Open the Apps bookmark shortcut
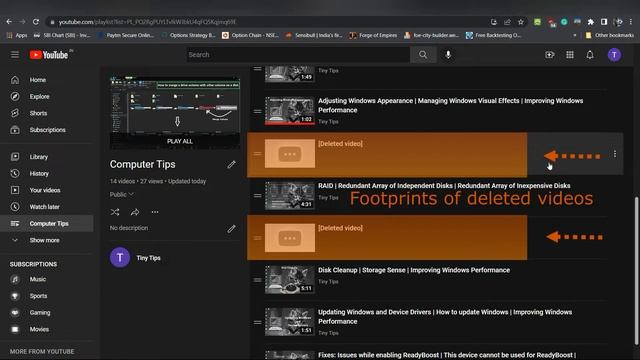This screenshot has height=360, width=640. point(17,36)
